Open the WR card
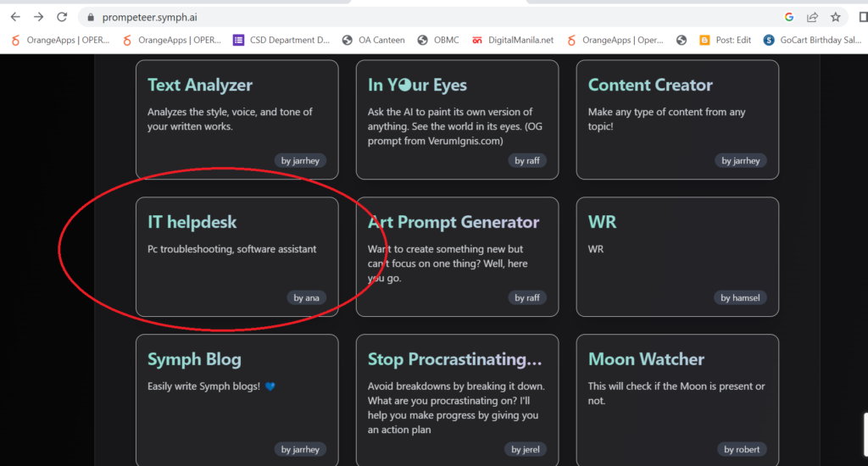The width and height of the screenshot is (868, 466). click(677, 257)
